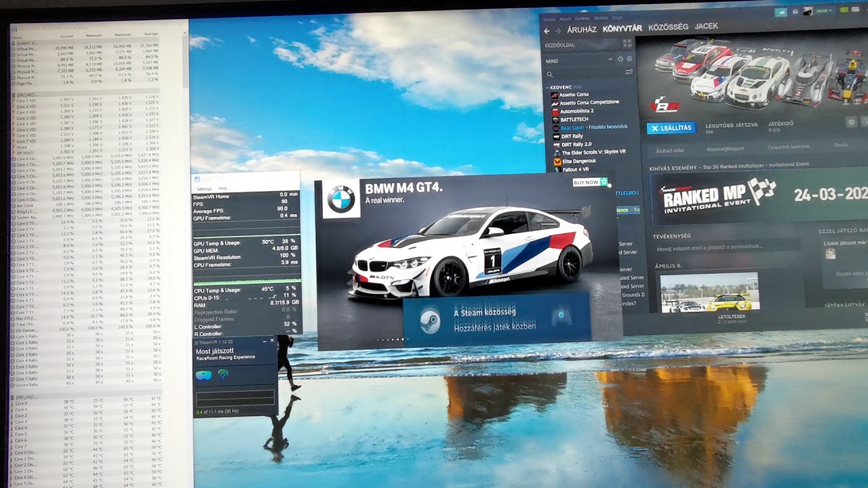Click the Assetto Corsa game icon
Image resolution: width=868 pixels, height=488 pixels.
(555, 94)
